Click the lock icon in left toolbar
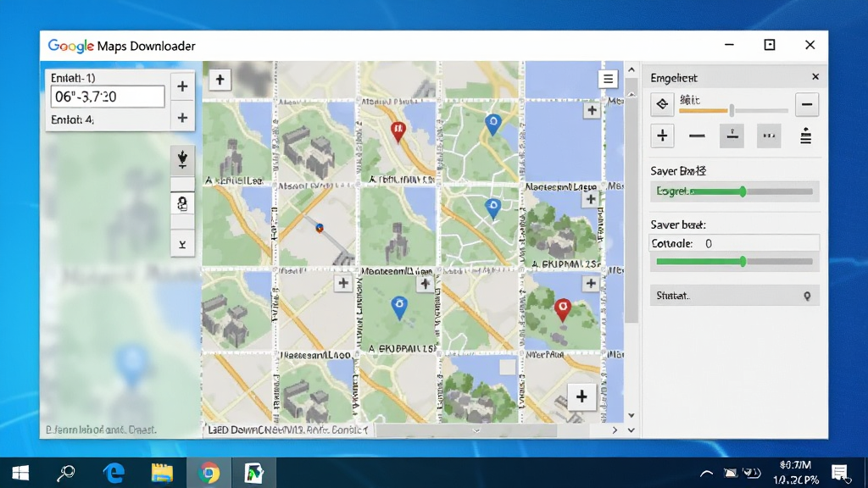Screen dimensions: 868x488 click(182, 203)
